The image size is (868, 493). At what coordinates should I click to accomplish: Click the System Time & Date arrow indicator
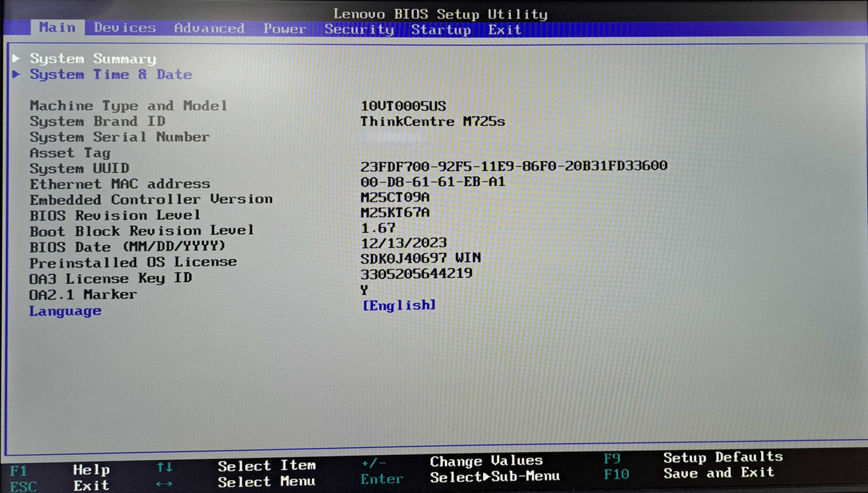(x=18, y=75)
